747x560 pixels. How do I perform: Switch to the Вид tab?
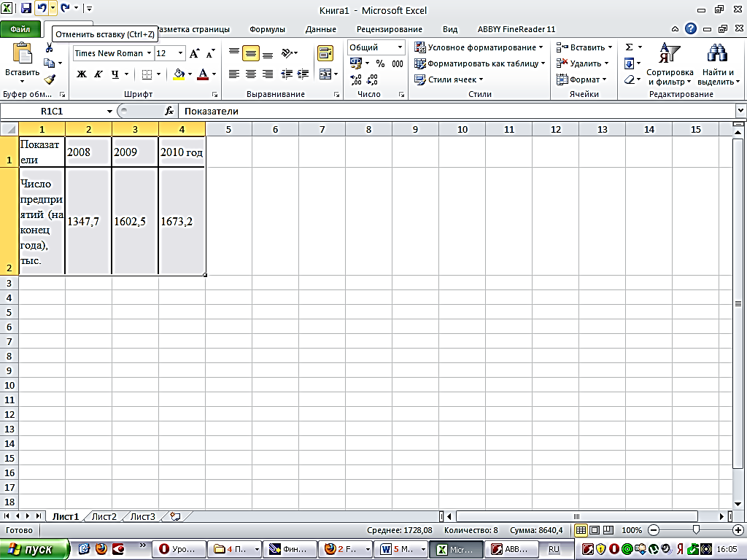pos(449,29)
